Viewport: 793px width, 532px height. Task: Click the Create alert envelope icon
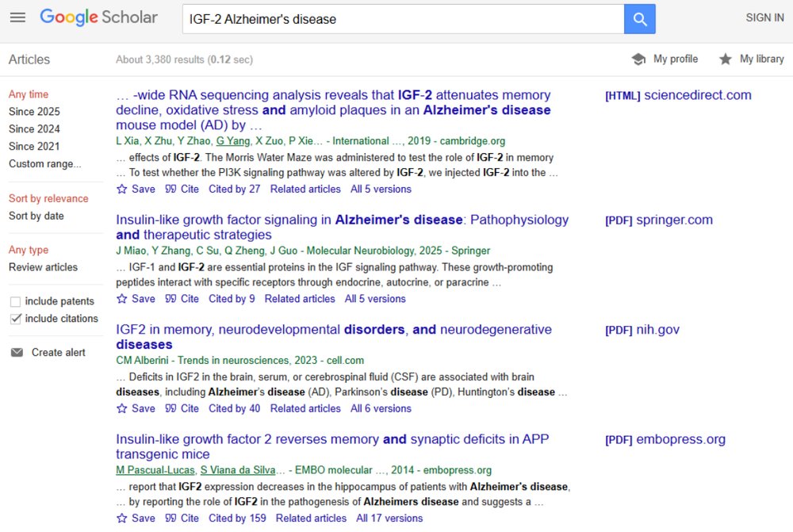[x=17, y=353]
